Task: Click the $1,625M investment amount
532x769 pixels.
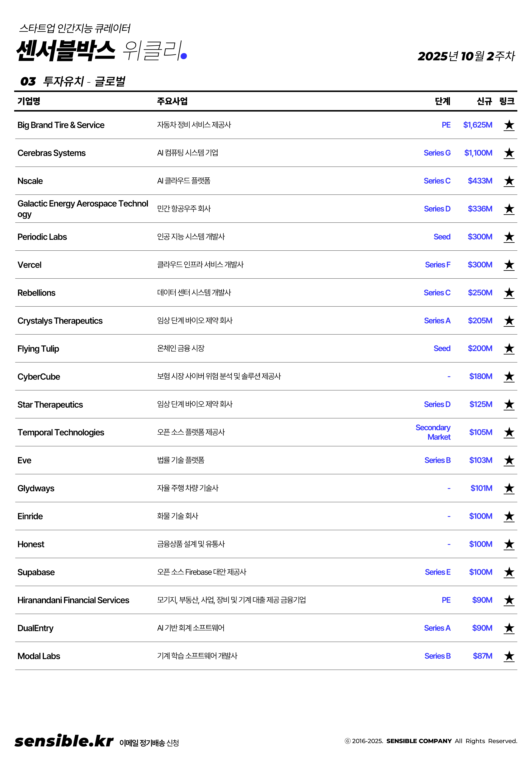Action: [x=477, y=125]
